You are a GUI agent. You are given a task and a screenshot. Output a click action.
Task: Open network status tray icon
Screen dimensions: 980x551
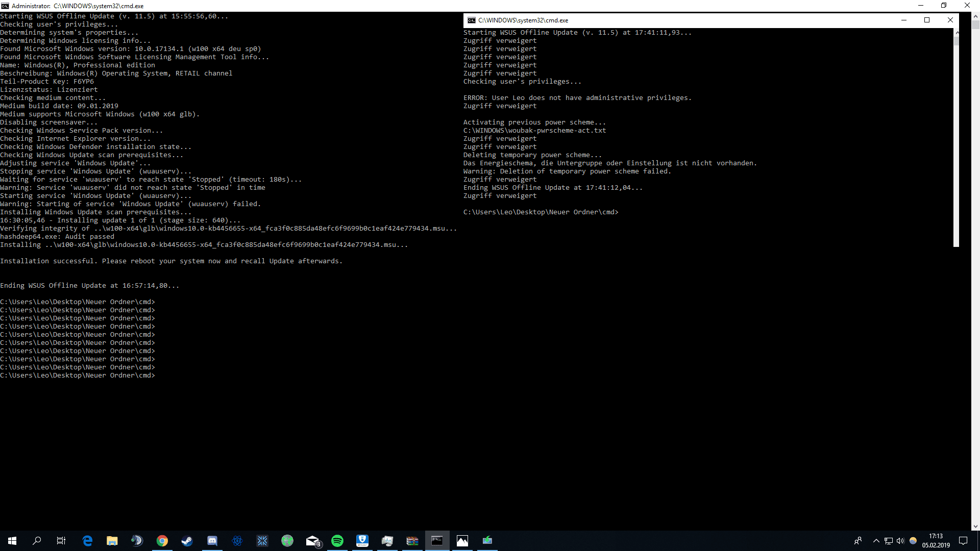[889, 541]
